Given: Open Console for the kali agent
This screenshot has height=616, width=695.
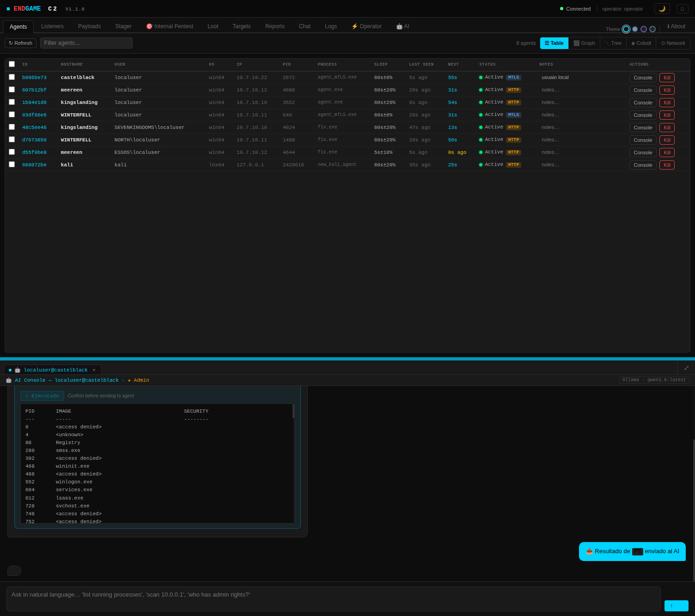Looking at the screenshot, I should (643, 165).
